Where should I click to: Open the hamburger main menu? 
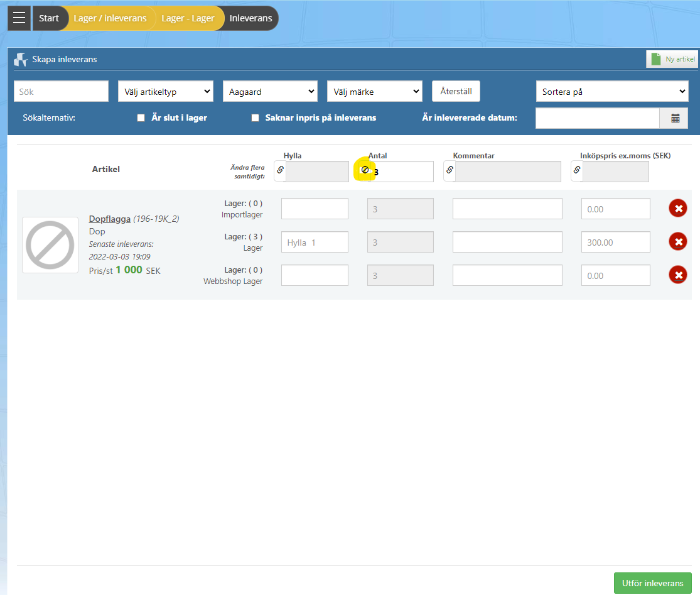19,18
